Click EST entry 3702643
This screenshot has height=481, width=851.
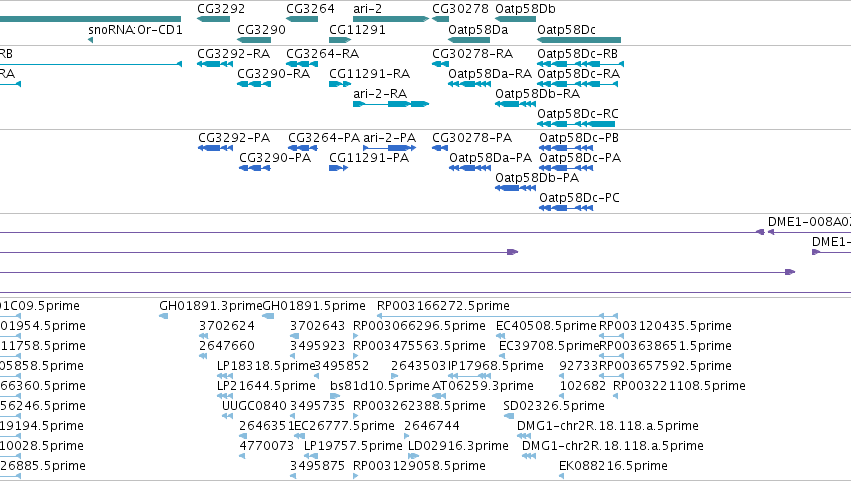pos(317,326)
